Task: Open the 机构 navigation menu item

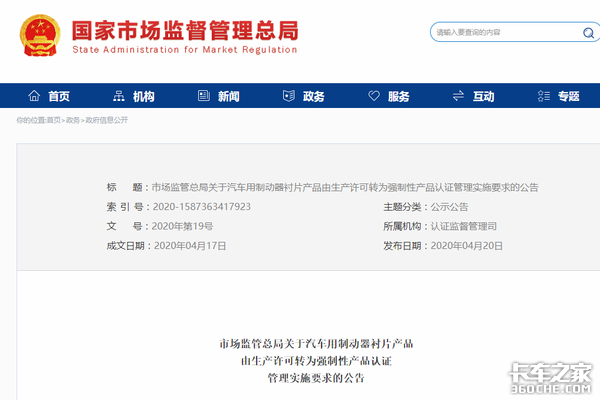Action: (144, 97)
